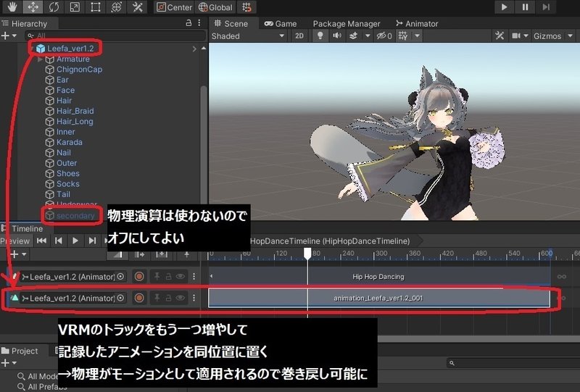Viewport: 580px width, 392px height.
Task: Click the Timeline playhead handle
Action: pyautogui.click(x=307, y=254)
